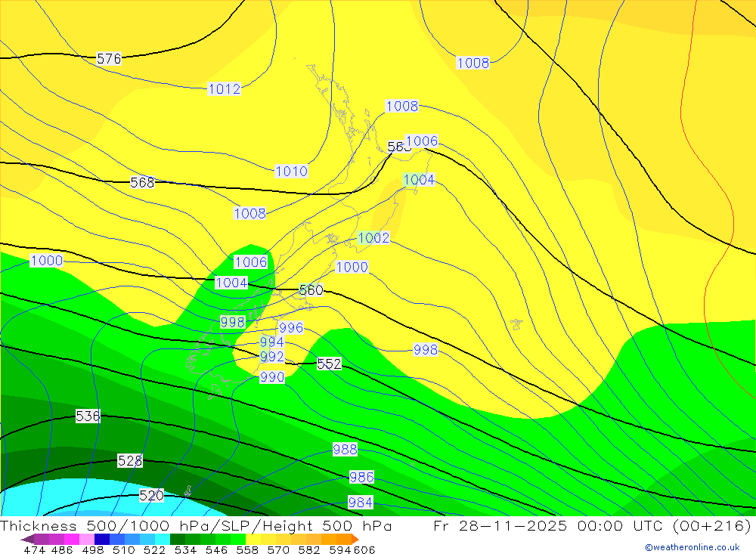Screen dimensions: 756x554
Task: Click the 994 isobar label
Action: (272, 342)
